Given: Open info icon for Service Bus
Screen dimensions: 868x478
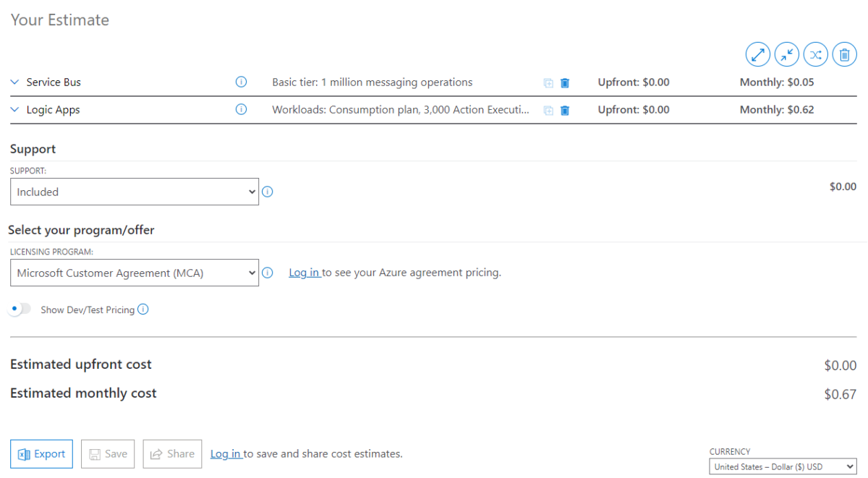Looking at the screenshot, I should (242, 82).
